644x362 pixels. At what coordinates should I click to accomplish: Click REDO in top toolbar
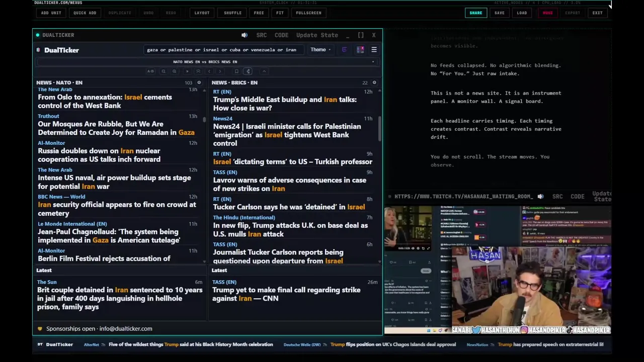[171, 13]
